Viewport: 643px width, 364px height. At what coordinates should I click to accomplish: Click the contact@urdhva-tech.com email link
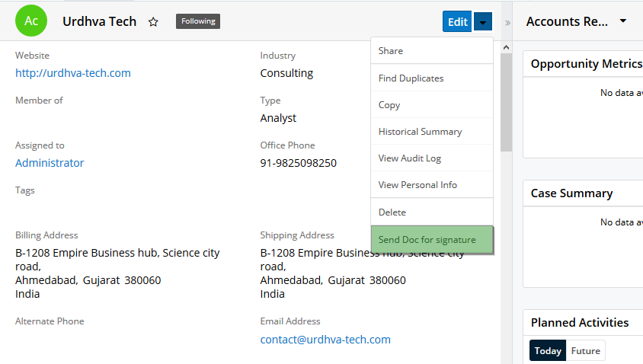coord(325,340)
